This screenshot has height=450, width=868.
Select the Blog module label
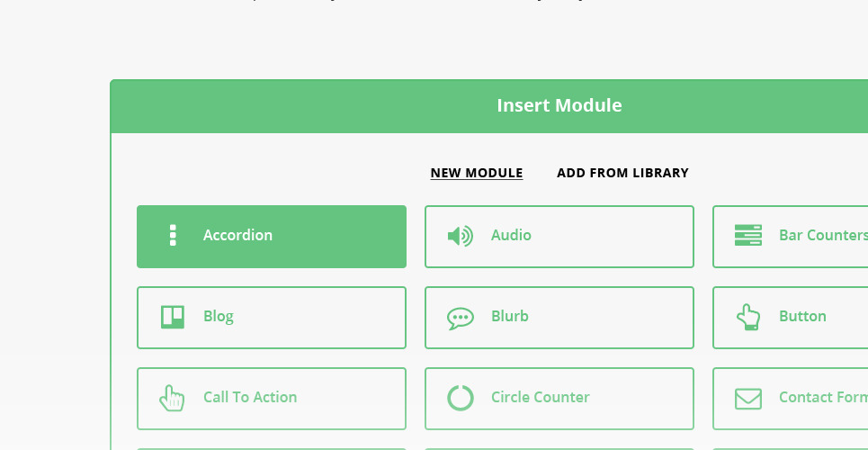point(219,317)
